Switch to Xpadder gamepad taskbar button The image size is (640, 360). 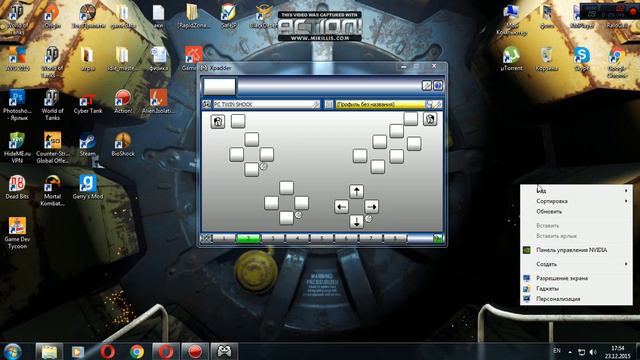(224, 351)
